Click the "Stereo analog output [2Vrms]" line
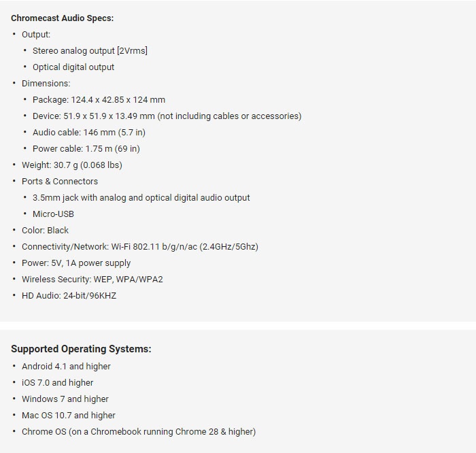 click(x=90, y=51)
